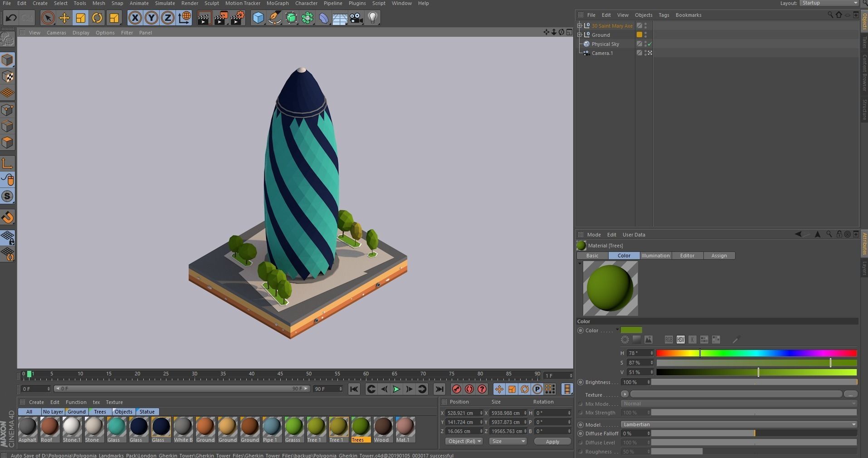Add a Floor environment object
Screen dimensions: 868x458
click(x=340, y=18)
